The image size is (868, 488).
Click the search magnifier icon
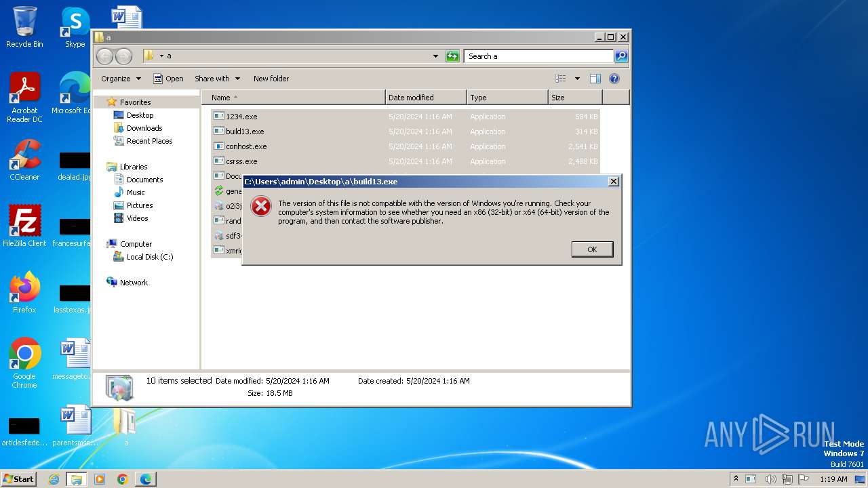click(620, 56)
